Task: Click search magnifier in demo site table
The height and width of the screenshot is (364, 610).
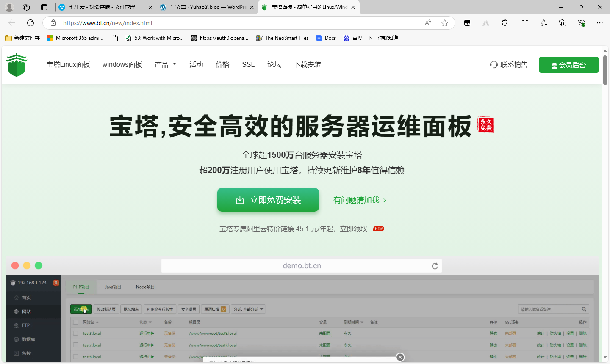Action: click(584, 309)
